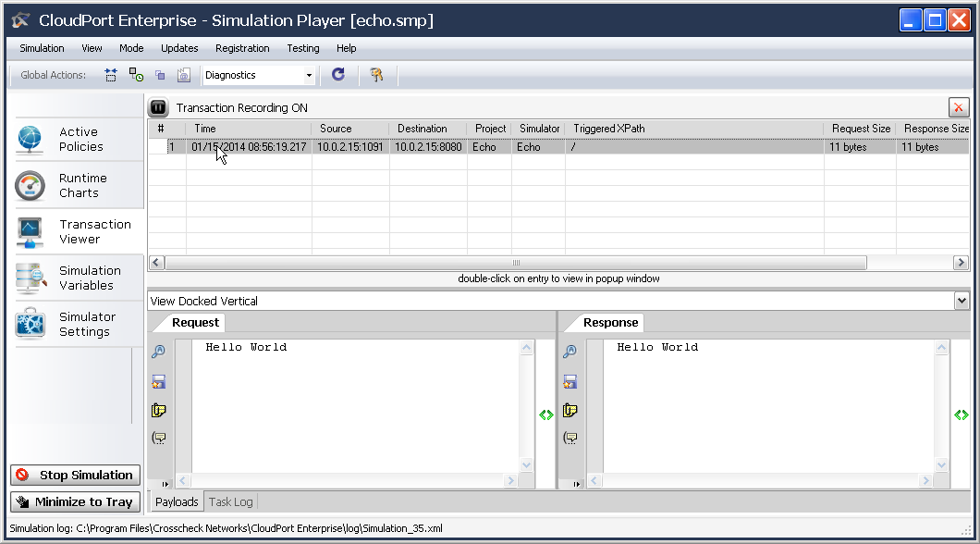Open the Simulation menu
980x544 pixels.
pyautogui.click(x=42, y=48)
